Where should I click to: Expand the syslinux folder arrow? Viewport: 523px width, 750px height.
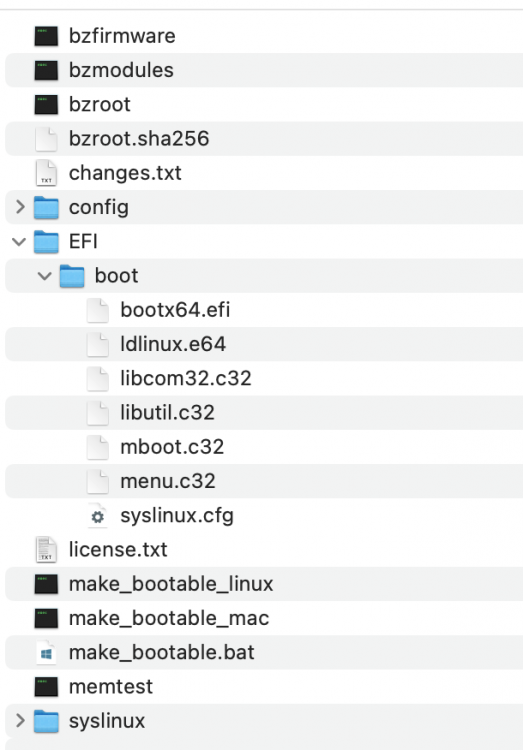tap(20, 721)
